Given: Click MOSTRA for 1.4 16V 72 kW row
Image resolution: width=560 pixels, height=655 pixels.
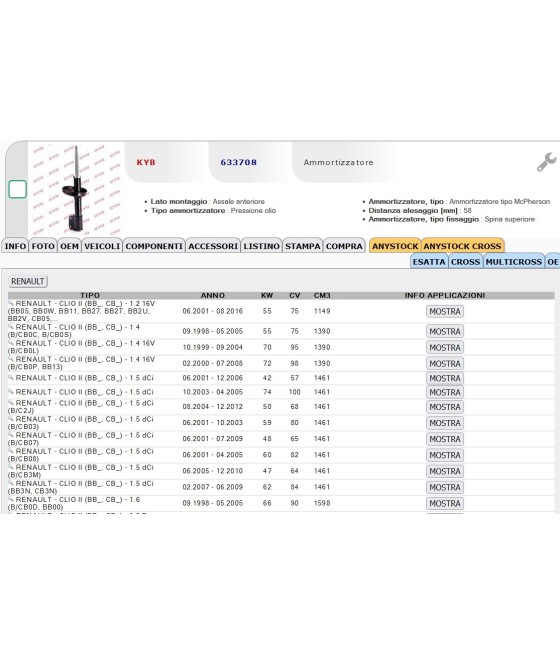Looking at the screenshot, I should (445, 364).
